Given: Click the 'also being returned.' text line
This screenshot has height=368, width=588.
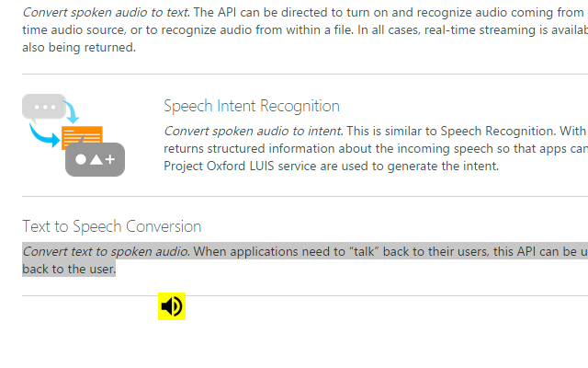Looking at the screenshot, I should [79, 47].
